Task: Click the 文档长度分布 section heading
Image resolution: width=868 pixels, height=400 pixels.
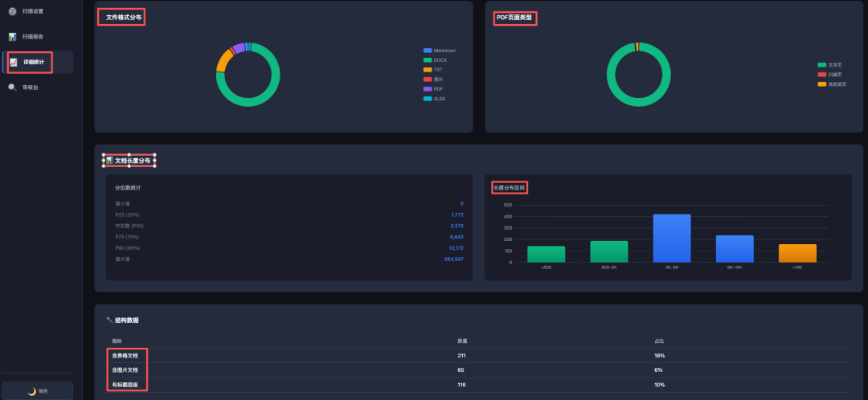Action: [133, 161]
